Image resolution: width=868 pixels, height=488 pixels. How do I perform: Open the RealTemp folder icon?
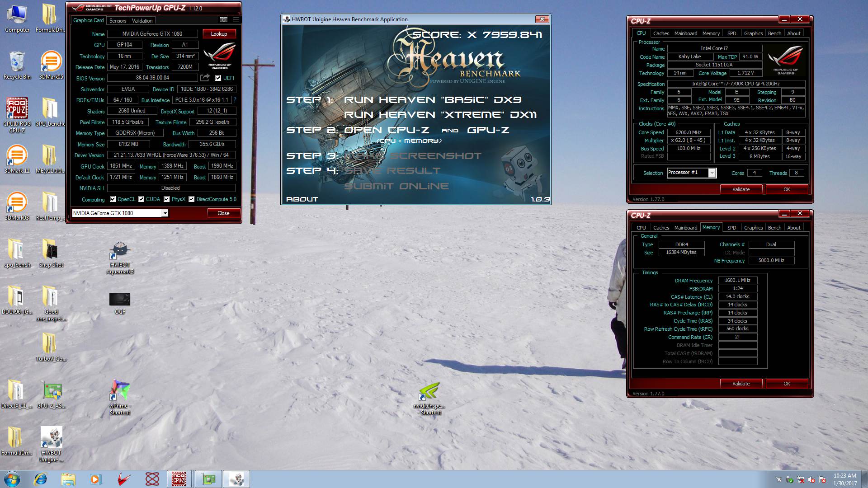(50, 206)
